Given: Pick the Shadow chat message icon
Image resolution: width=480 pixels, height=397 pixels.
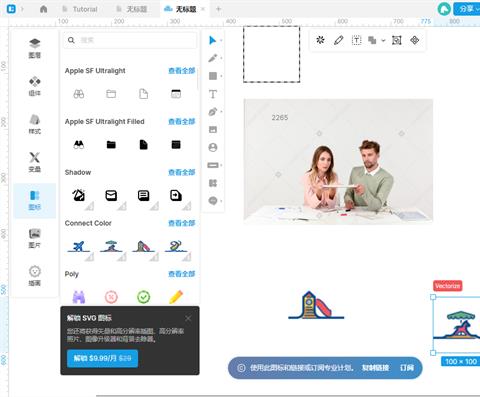Looking at the screenshot, I should [143, 195].
